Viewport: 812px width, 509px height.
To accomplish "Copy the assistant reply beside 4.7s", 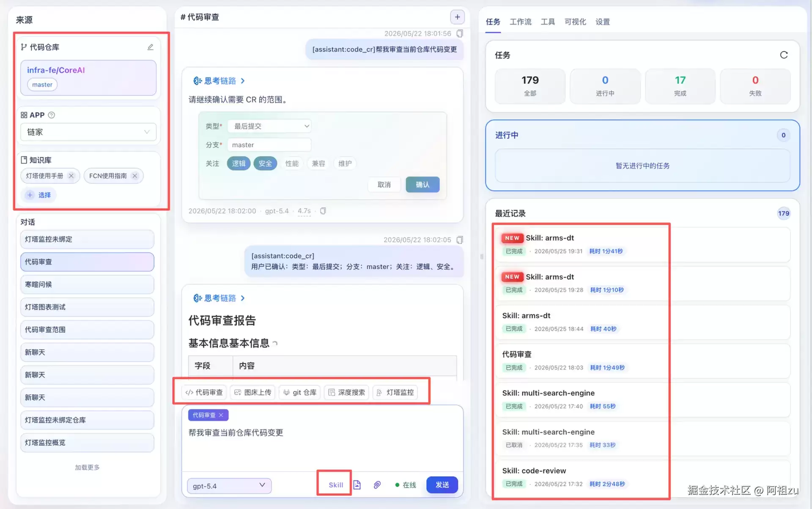I will (x=323, y=211).
